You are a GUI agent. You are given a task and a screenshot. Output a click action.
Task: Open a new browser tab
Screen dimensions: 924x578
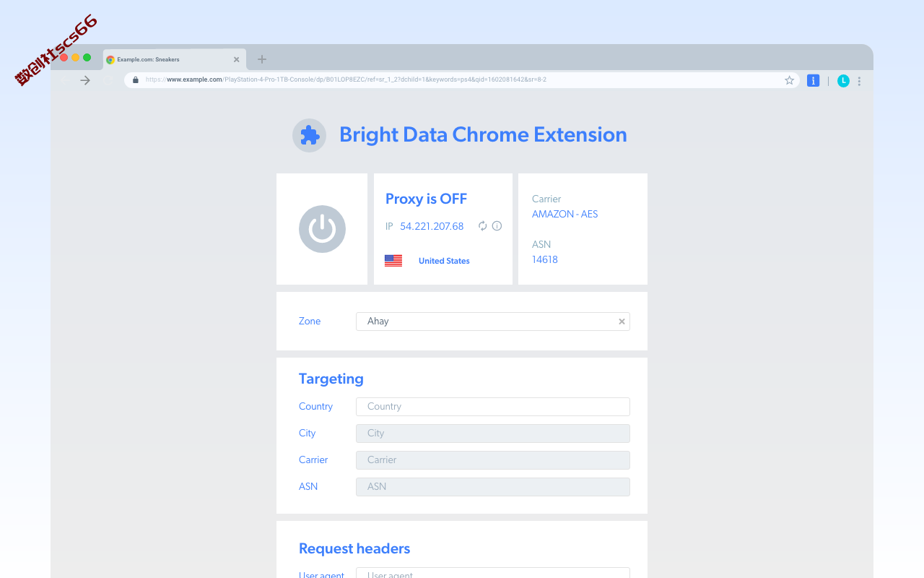click(262, 59)
